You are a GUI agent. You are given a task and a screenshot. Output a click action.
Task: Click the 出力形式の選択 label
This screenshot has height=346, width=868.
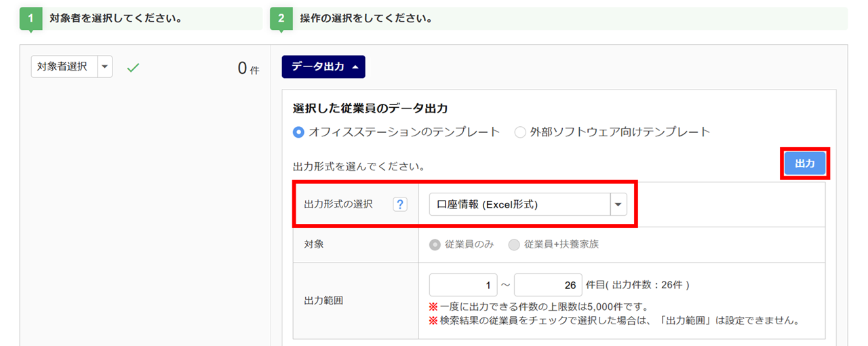click(x=338, y=204)
